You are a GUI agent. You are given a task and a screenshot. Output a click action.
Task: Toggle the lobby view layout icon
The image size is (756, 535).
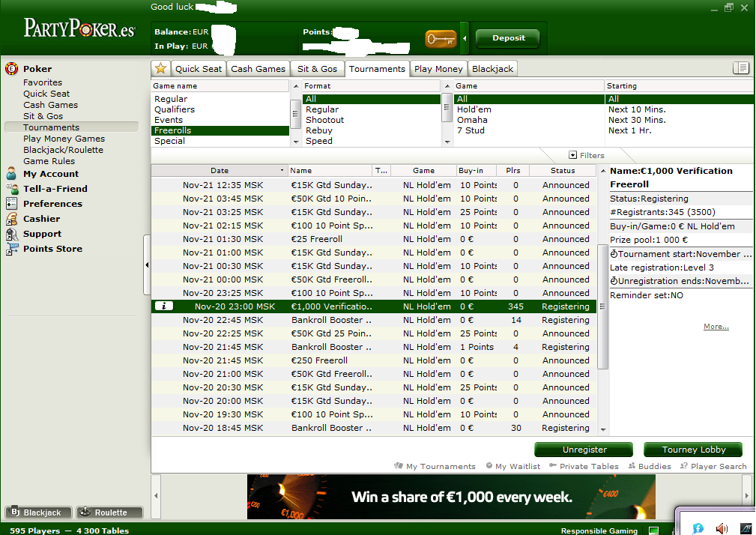click(x=740, y=68)
